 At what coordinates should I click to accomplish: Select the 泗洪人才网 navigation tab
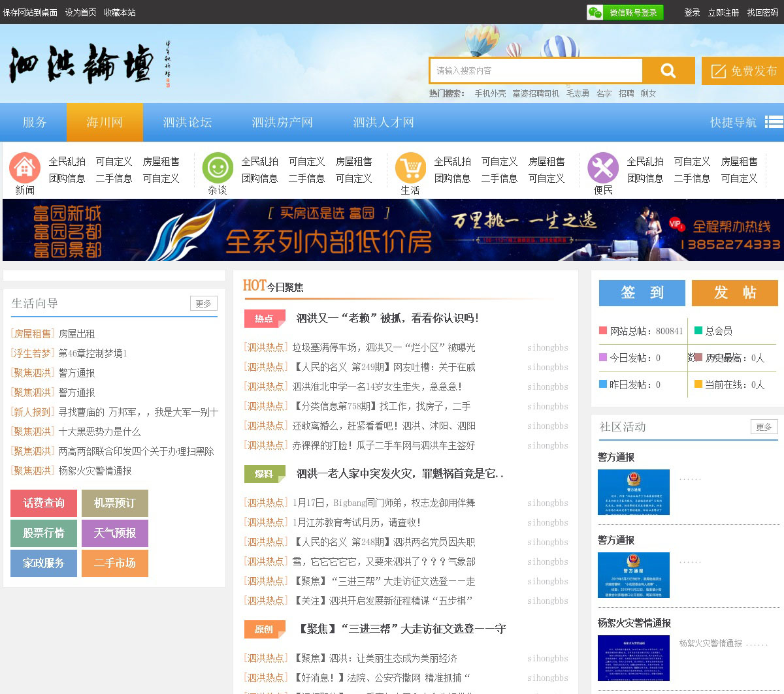(x=384, y=122)
